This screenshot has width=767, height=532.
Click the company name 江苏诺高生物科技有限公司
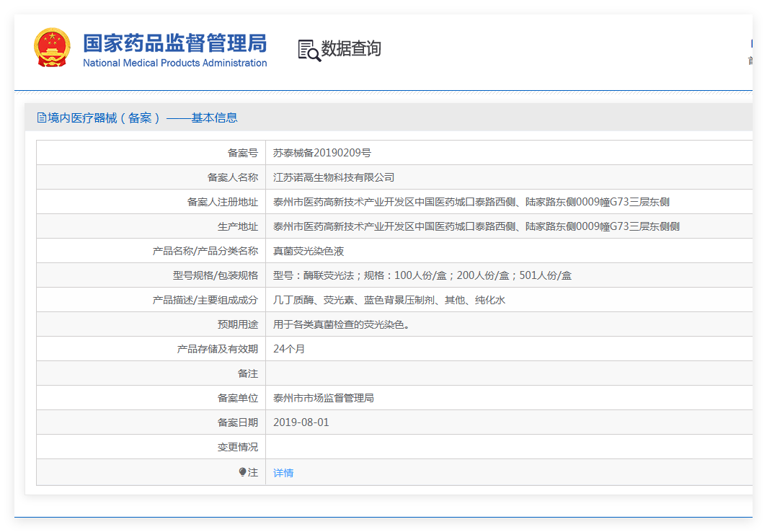point(334,177)
